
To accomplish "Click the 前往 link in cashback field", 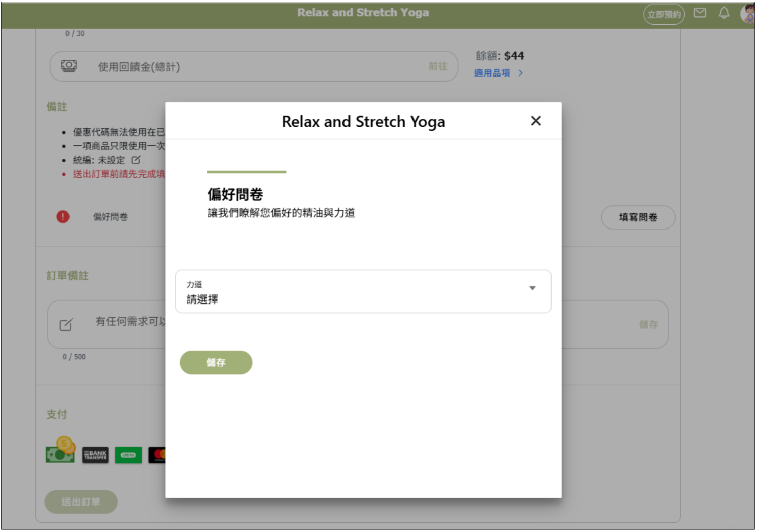I will tap(437, 66).
